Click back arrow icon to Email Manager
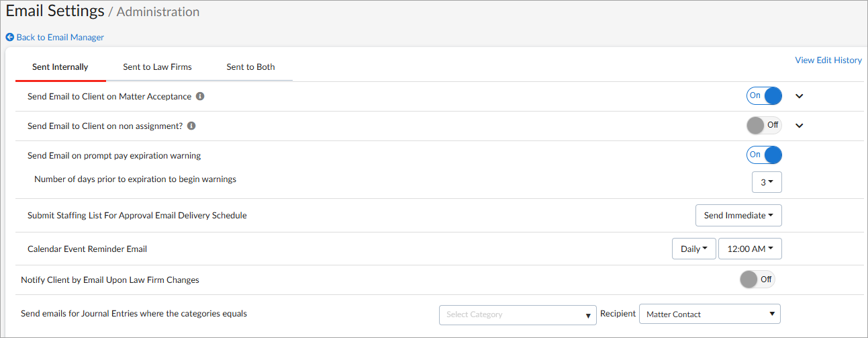This screenshot has height=338, width=868. [10, 37]
